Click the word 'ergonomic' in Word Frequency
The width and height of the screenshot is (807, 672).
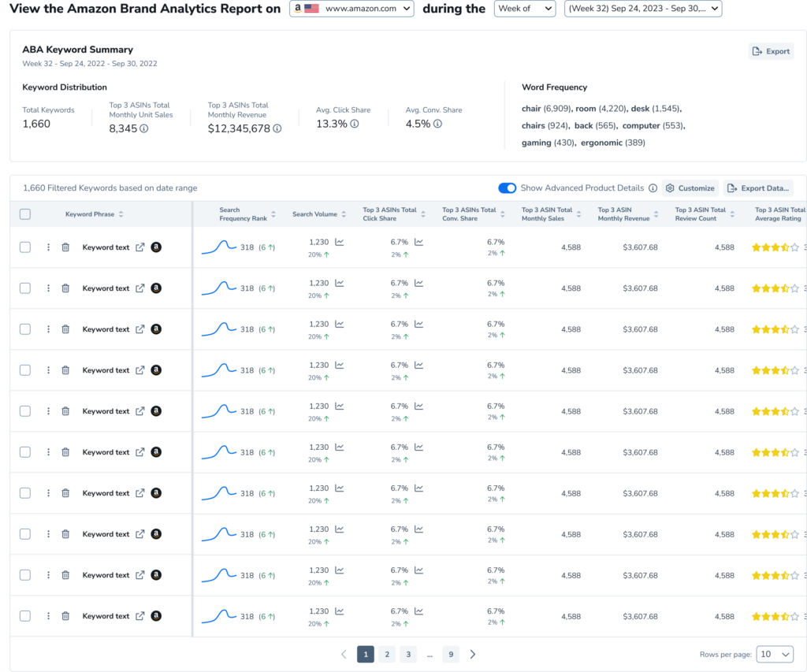pyautogui.click(x=601, y=143)
